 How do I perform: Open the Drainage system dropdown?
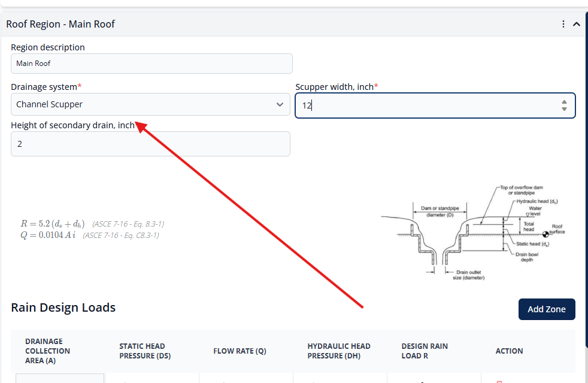pos(150,104)
